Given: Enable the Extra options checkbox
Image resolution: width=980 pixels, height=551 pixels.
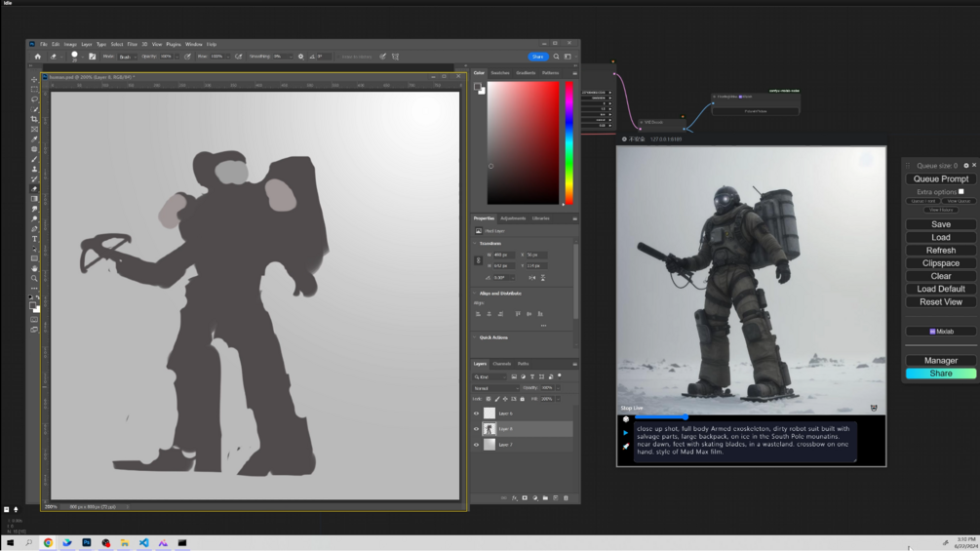Looking at the screenshot, I should coord(961,192).
